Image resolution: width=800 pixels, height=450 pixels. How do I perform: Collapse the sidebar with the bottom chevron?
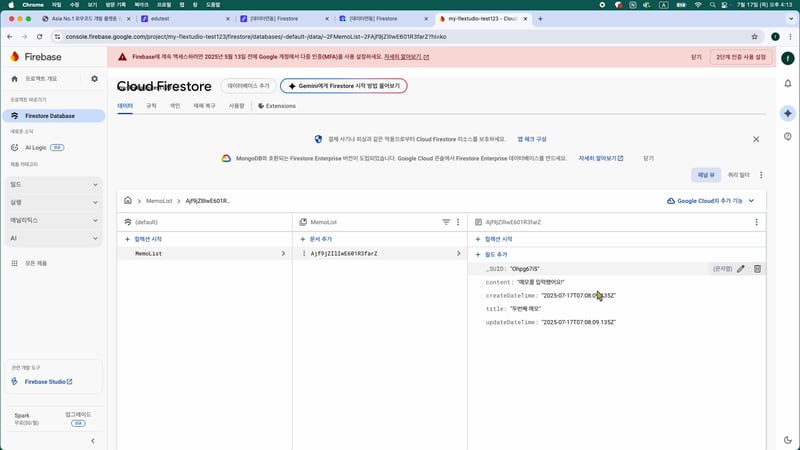click(x=93, y=440)
